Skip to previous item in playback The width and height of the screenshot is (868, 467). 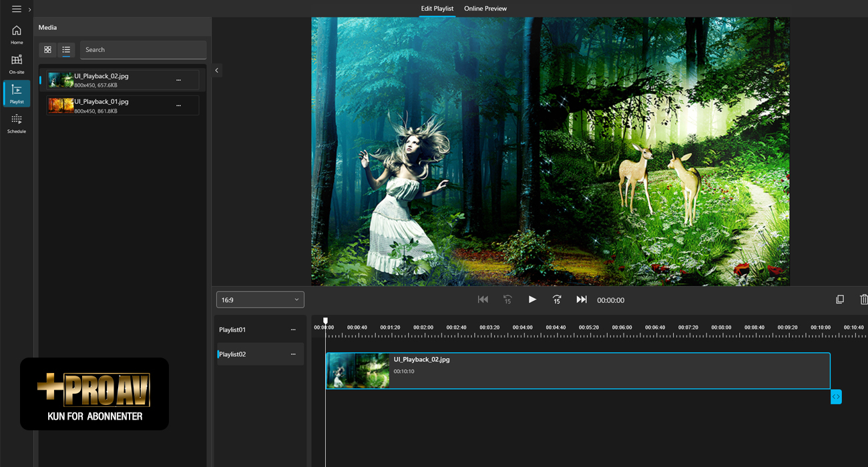(x=483, y=300)
